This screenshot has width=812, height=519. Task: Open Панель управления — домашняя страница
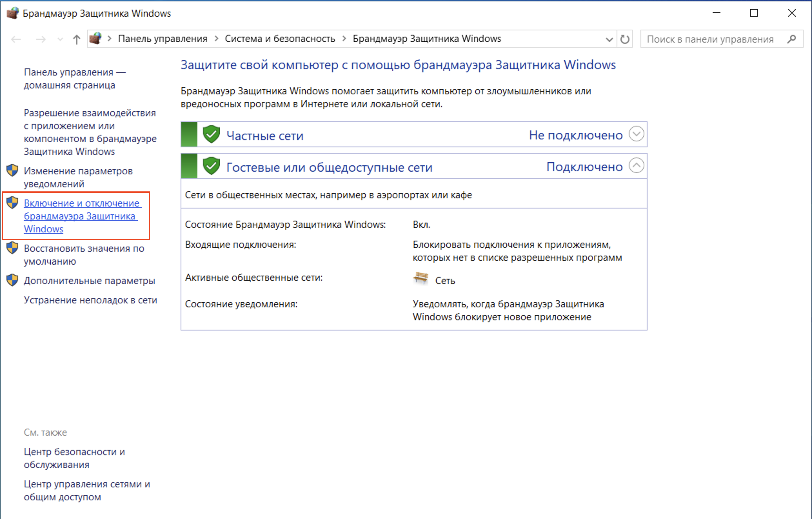(74, 79)
